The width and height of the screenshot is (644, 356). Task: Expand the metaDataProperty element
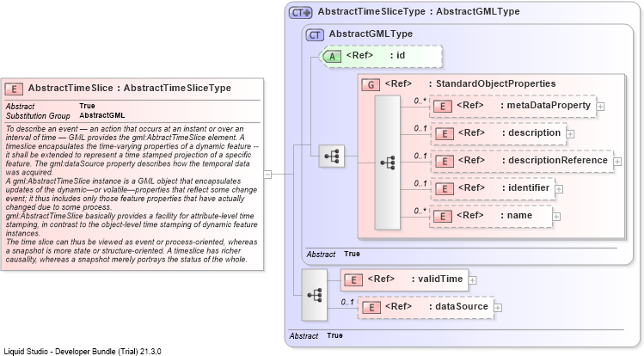pyautogui.click(x=600, y=107)
